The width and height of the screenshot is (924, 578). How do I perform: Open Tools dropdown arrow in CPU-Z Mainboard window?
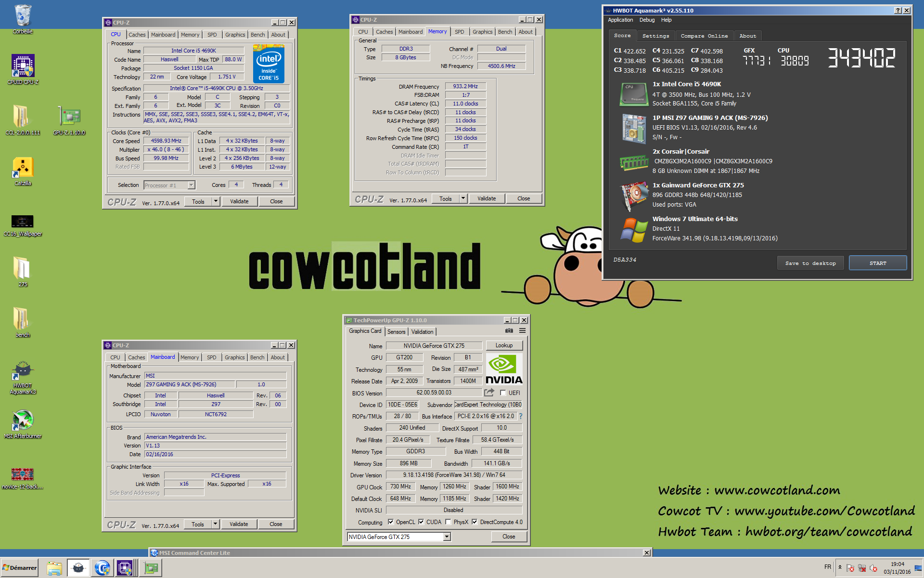215,524
